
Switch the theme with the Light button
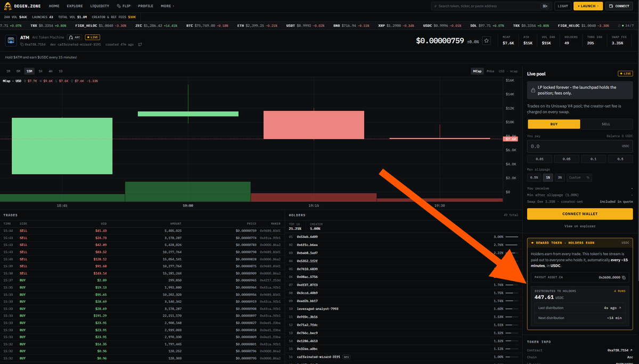tap(562, 6)
